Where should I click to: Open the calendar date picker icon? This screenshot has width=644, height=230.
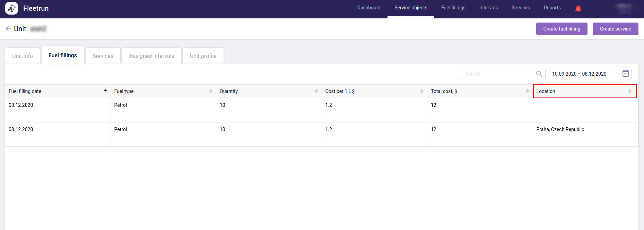[x=625, y=74]
